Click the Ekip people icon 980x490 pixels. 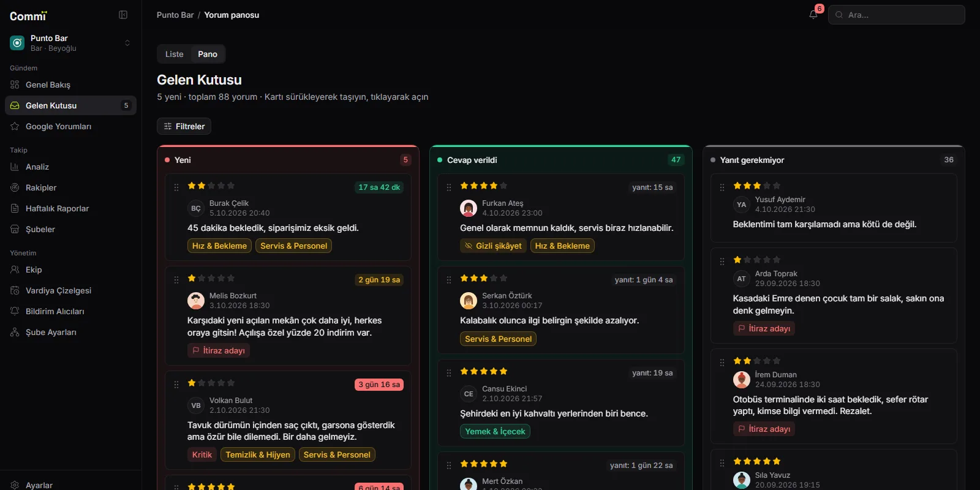click(15, 269)
